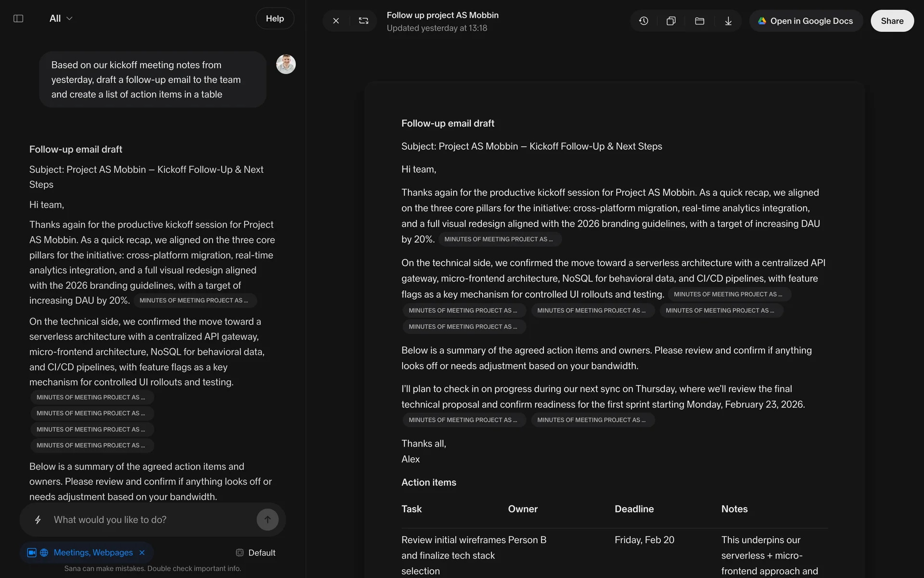The width and height of the screenshot is (924, 578).
Task: Download the document with arrow icon
Action: coord(728,21)
